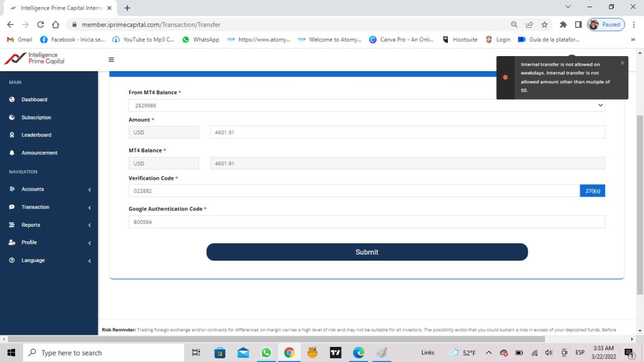Viewport: 644px width, 362px height.
Task: Click the share page icon
Action: (x=529, y=25)
